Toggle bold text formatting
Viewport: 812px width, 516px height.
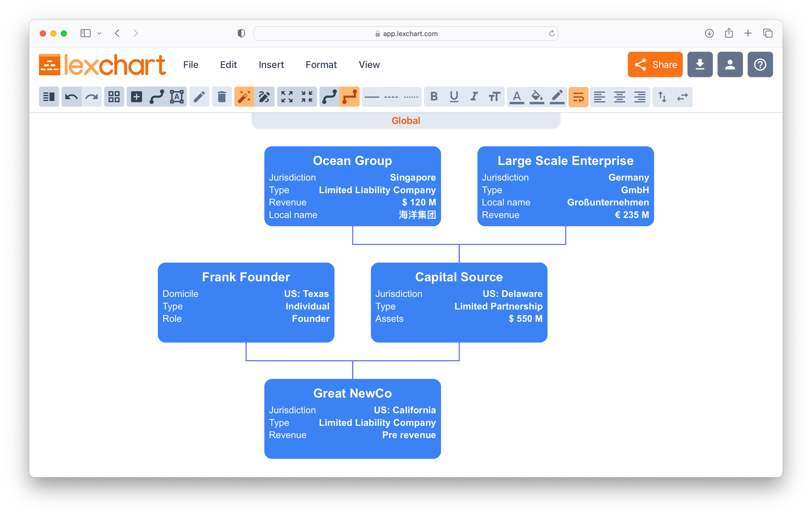point(434,97)
